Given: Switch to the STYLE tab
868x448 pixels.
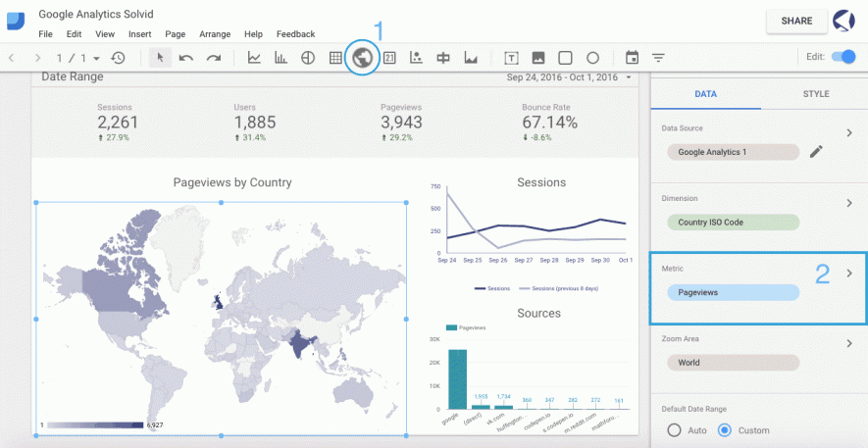Looking at the screenshot, I should pyautogui.click(x=815, y=94).
